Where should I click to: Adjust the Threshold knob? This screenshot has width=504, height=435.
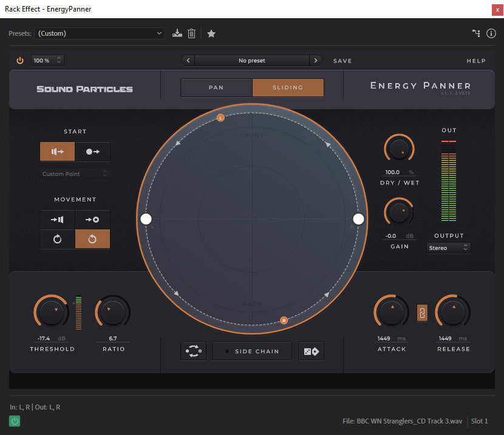[52, 312]
